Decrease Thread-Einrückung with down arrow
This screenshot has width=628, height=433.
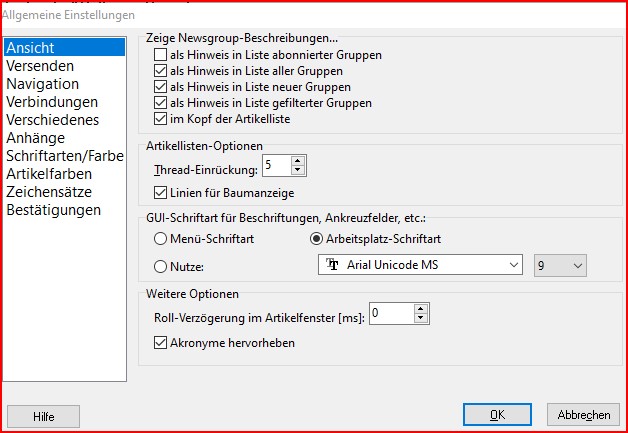tap(297, 170)
